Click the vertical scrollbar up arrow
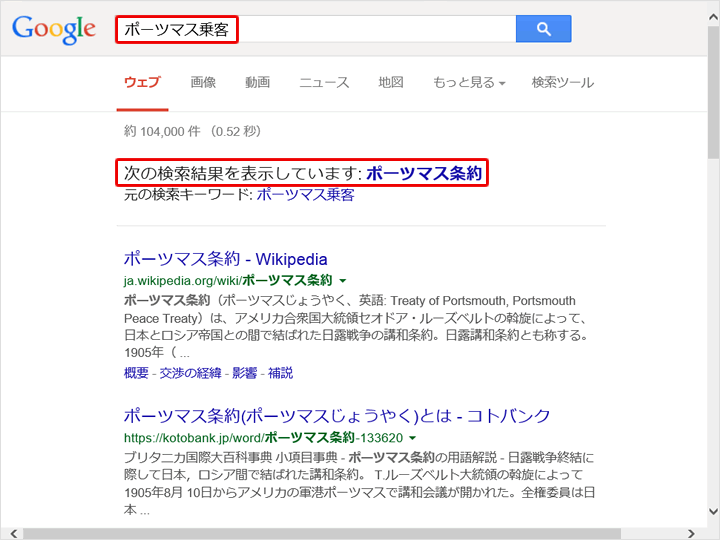The height and width of the screenshot is (540, 720). click(x=714, y=17)
